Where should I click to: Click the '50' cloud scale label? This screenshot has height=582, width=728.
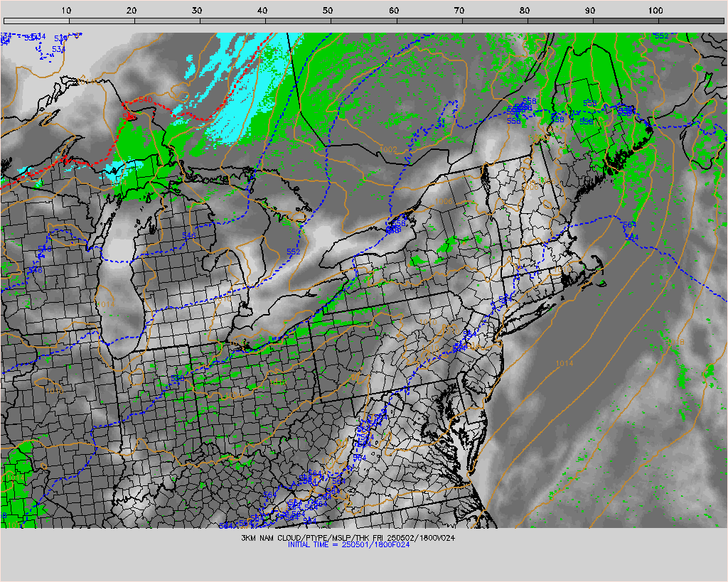(328, 10)
